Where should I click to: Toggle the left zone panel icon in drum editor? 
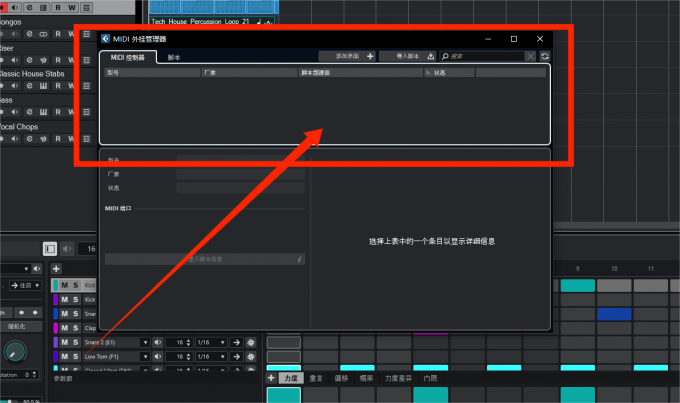pyautogui.click(x=50, y=249)
